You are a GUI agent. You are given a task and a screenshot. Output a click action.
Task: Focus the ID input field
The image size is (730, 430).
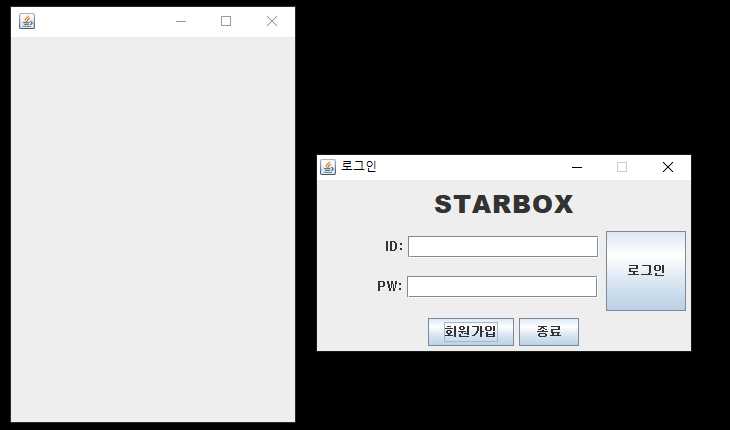click(503, 247)
